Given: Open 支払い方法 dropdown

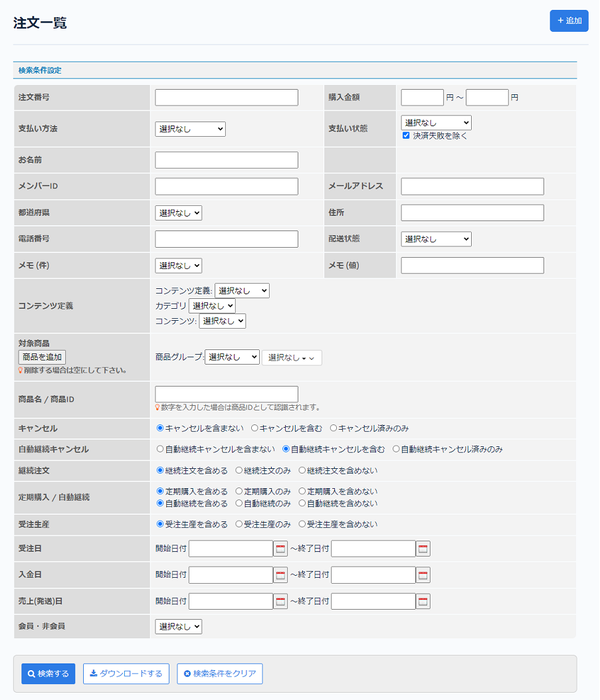Looking at the screenshot, I should [190, 129].
